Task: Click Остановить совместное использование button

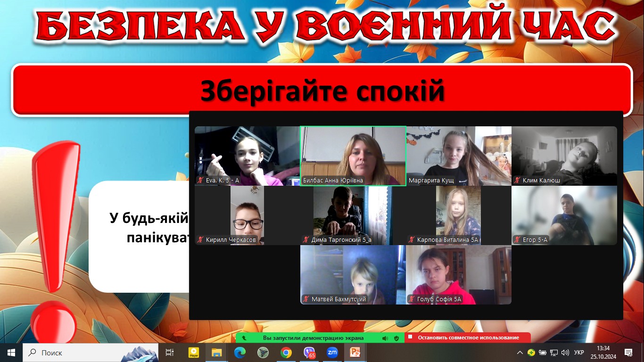Action: (468, 337)
